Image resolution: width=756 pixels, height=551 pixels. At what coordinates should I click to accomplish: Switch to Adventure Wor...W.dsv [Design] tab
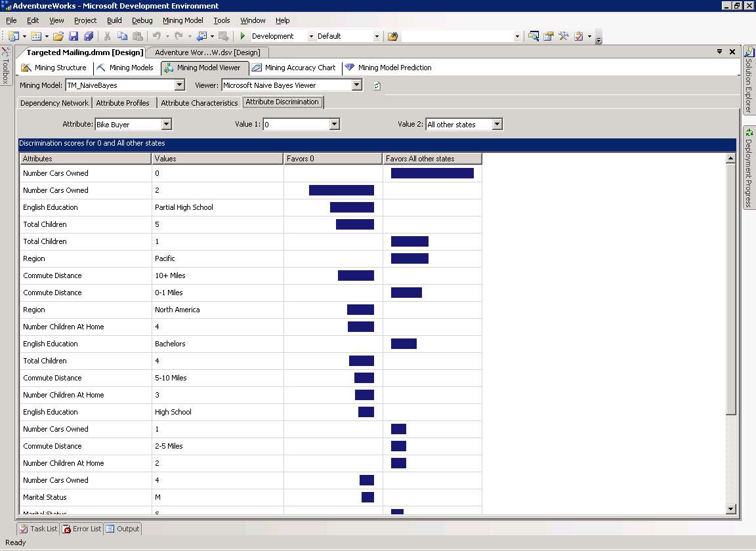tap(207, 52)
